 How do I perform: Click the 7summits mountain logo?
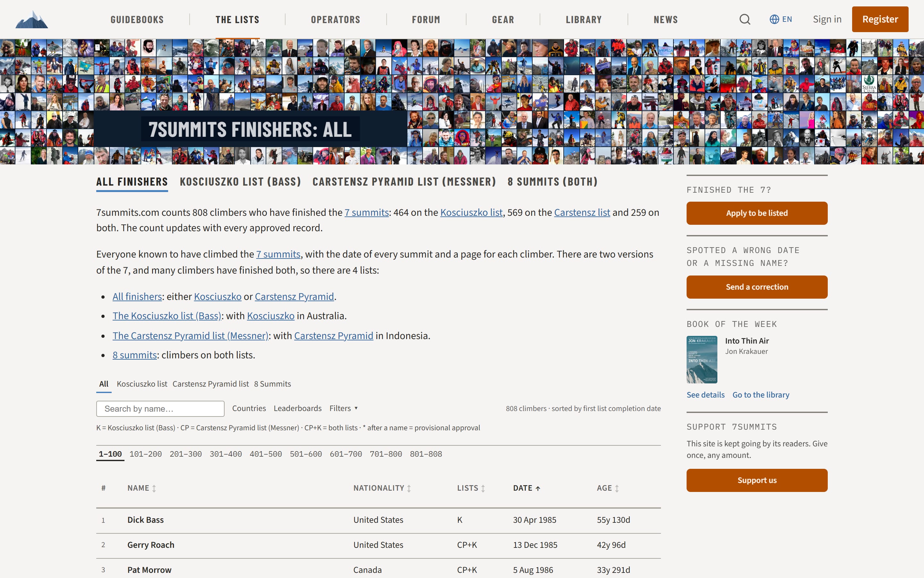tap(32, 19)
